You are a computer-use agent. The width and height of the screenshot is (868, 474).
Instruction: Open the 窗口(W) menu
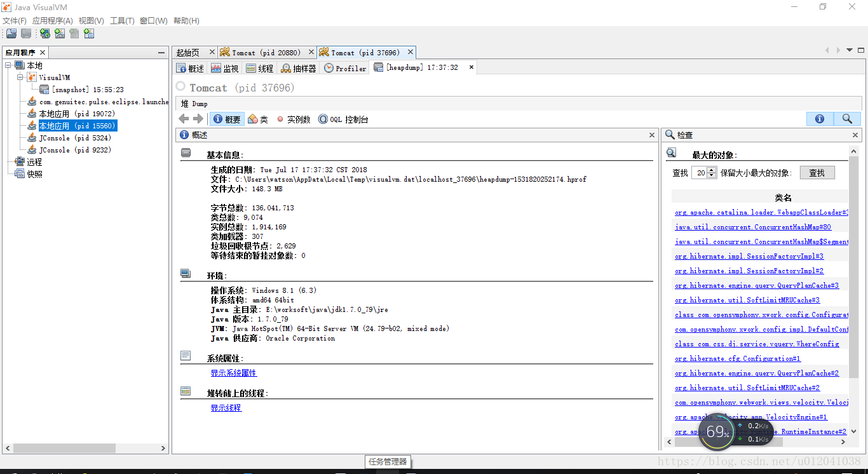[154, 21]
